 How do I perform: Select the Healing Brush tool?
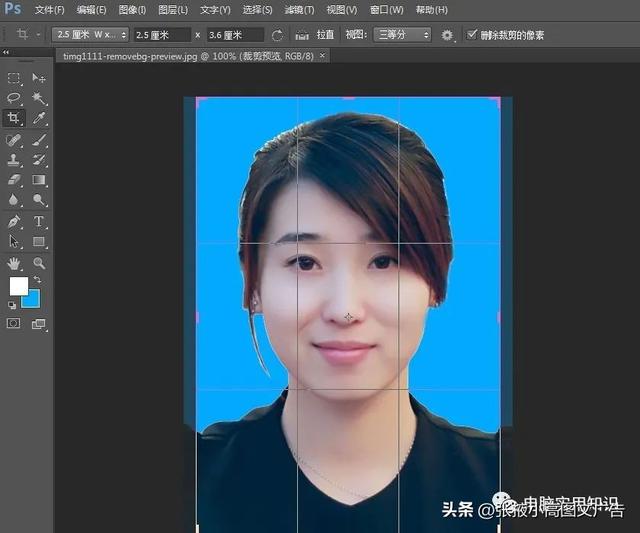14,140
